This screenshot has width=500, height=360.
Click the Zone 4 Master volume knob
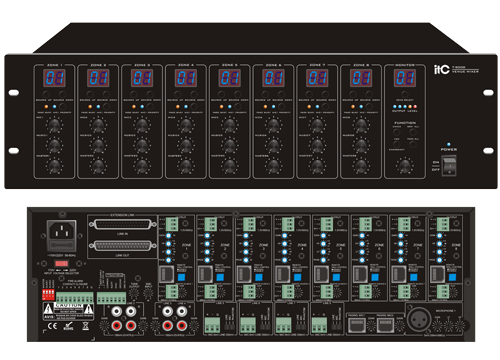point(186,166)
